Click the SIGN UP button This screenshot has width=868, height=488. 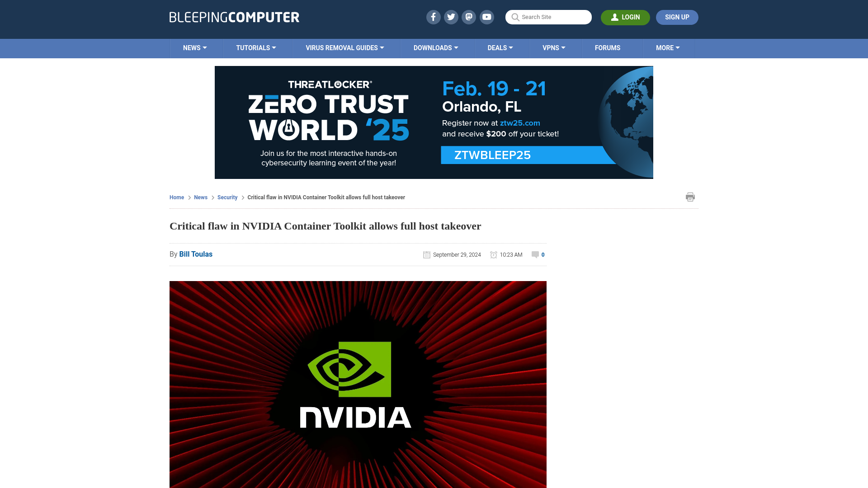pos(677,17)
